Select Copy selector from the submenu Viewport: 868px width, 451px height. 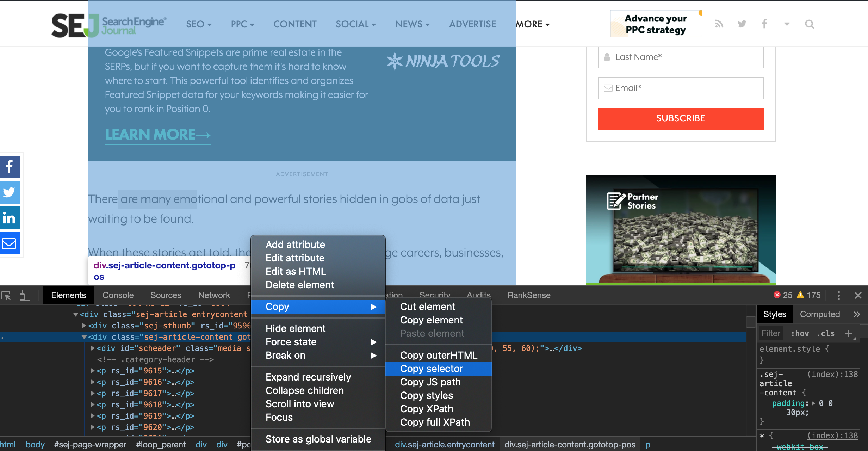pyautogui.click(x=432, y=369)
